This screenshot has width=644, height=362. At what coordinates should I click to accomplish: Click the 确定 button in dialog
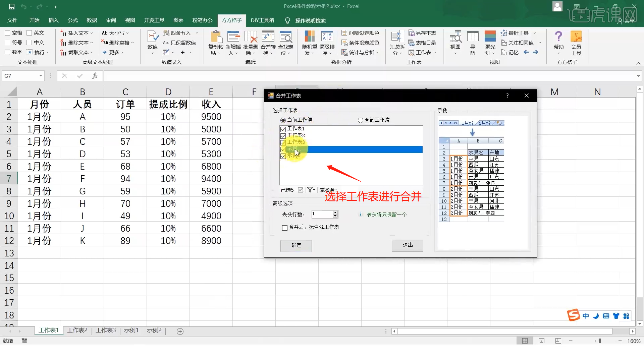pyautogui.click(x=296, y=245)
